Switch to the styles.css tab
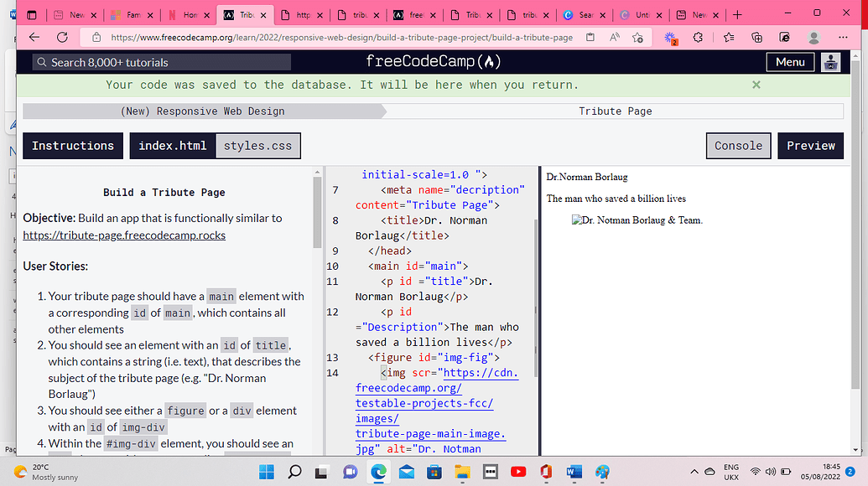868x486 pixels. point(257,145)
